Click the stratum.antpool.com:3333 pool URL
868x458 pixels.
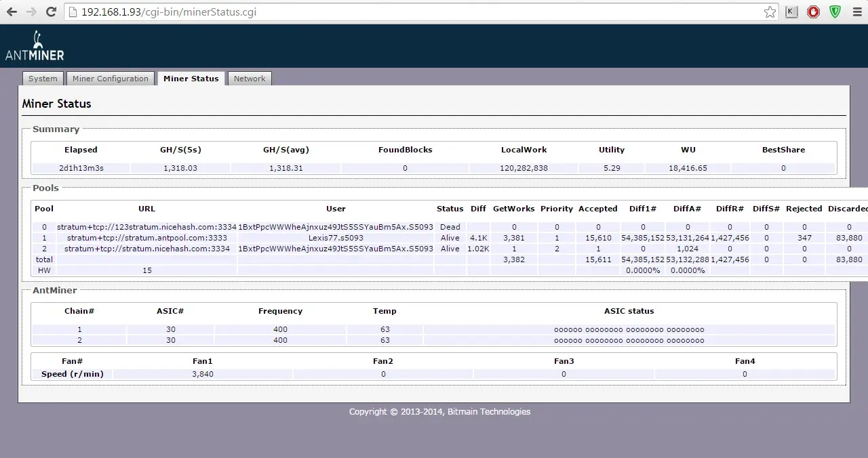(x=146, y=238)
